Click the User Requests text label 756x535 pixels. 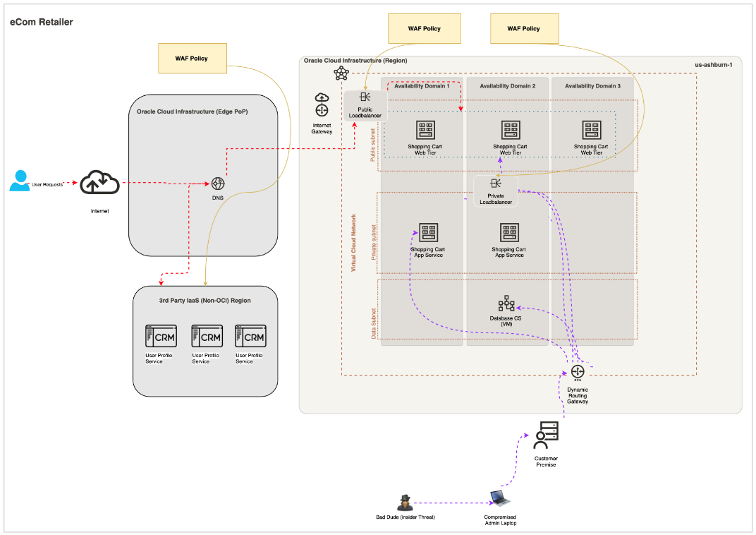[x=47, y=185]
